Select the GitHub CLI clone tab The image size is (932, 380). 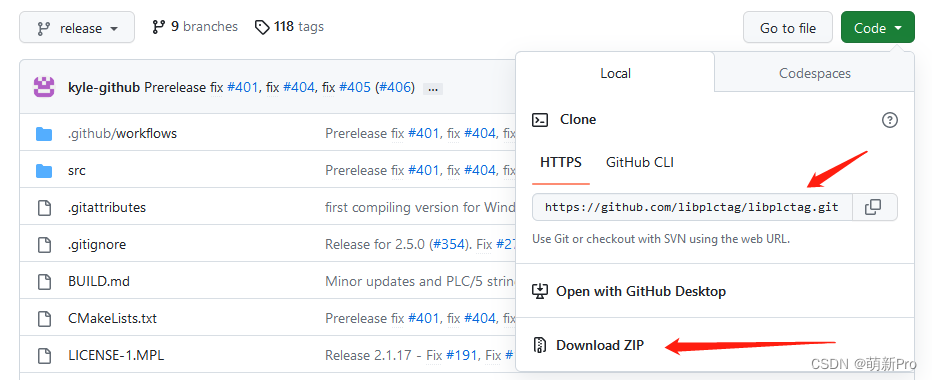point(640,162)
